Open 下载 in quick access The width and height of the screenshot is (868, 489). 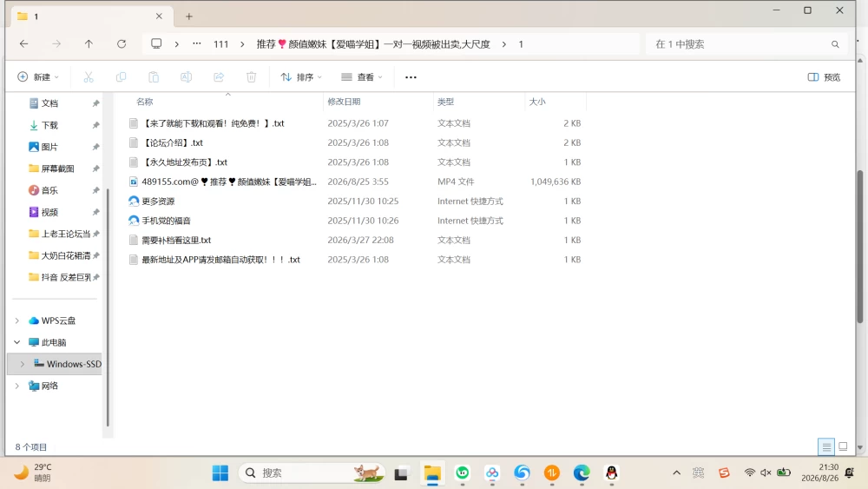click(x=49, y=125)
